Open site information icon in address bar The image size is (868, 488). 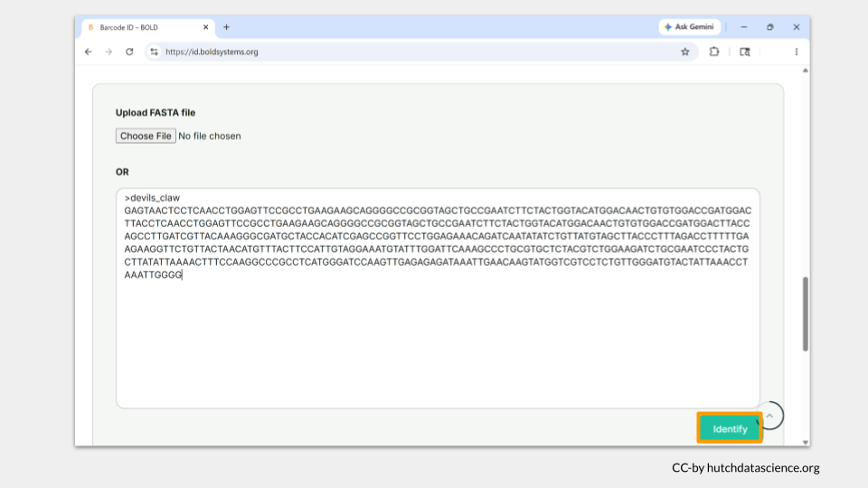pos(154,52)
